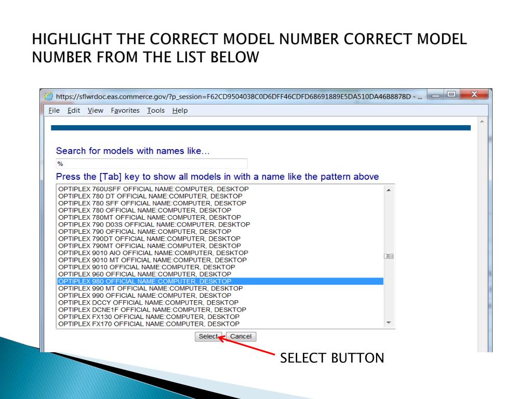Image resolution: width=532 pixels, height=399 pixels.
Task: Select OPTIPLEX FX130 entry
Action: pos(220,317)
